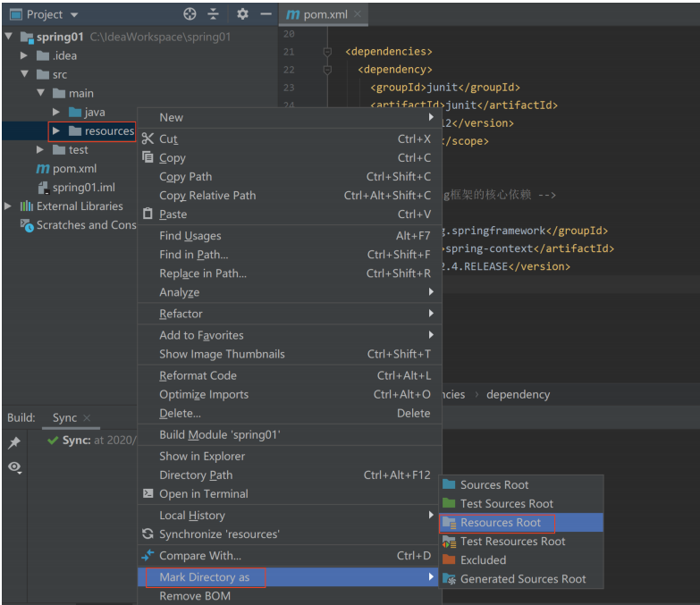Expand the .idea folder
700x605 pixels.
[24, 55]
